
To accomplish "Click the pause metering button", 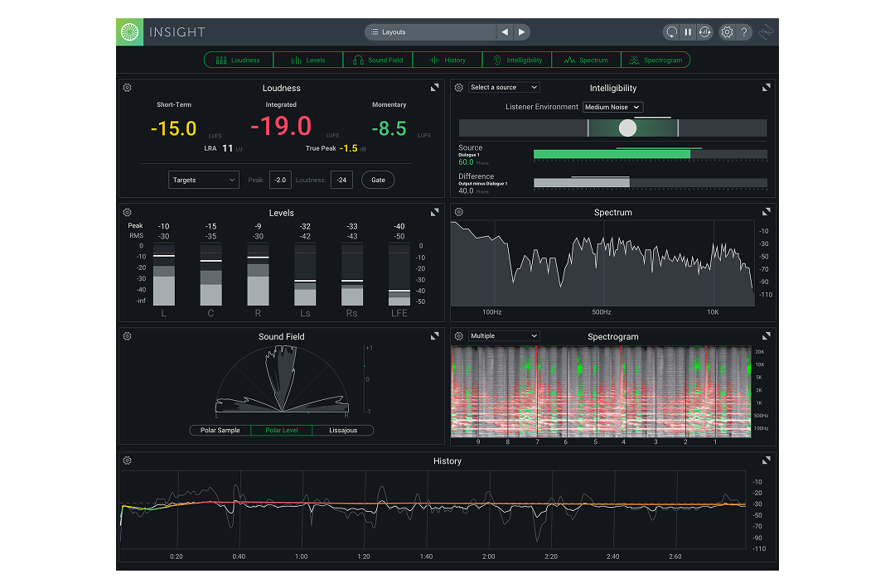I will [x=687, y=32].
